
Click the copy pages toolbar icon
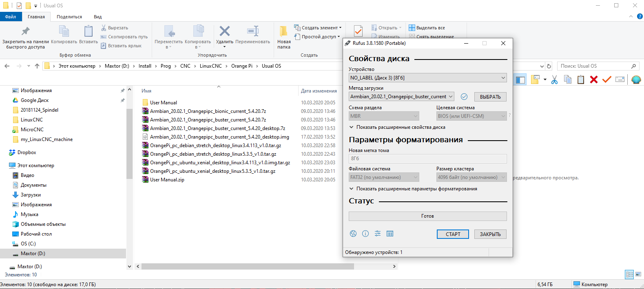point(568,79)
